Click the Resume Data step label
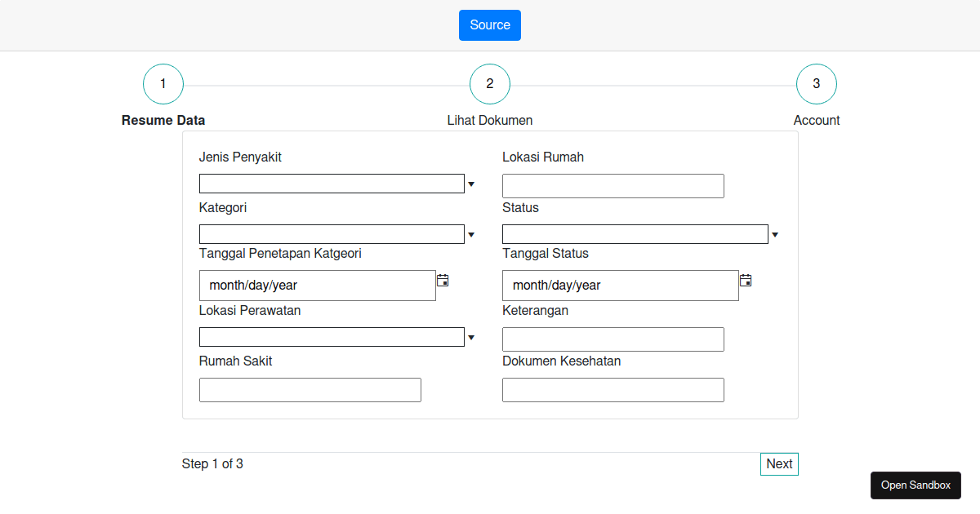The width and height of the screenshot is (980, 514). (x=163, y=121)
